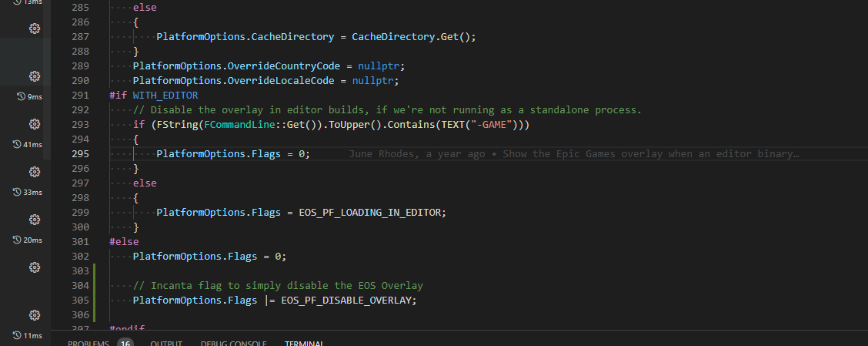Viewport: 868px width, 346px height.
Task: Click the 16 problems count badge
Action: pos(125,343)
